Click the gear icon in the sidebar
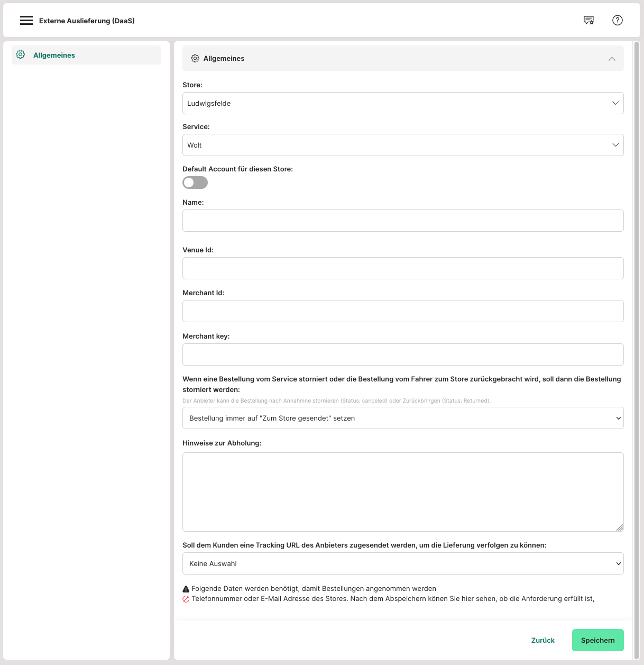Screen dimensions: 644x665 (x=21, y=54)
